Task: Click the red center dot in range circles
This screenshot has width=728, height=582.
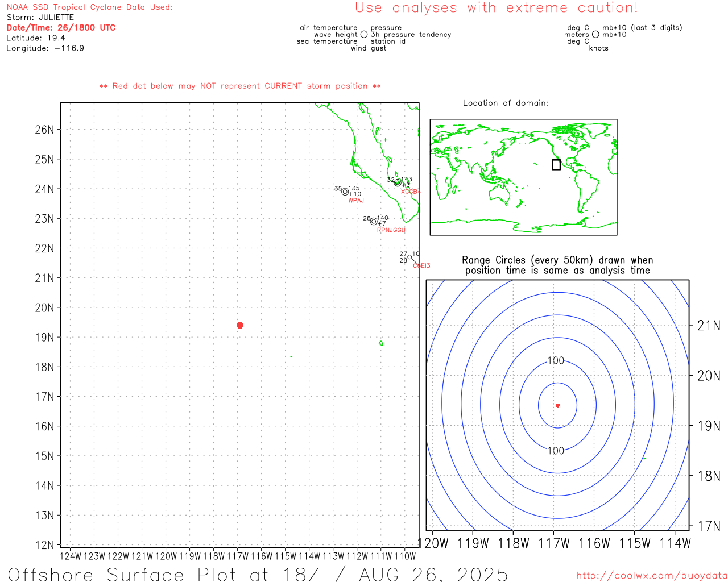Action: coord(557,405)
